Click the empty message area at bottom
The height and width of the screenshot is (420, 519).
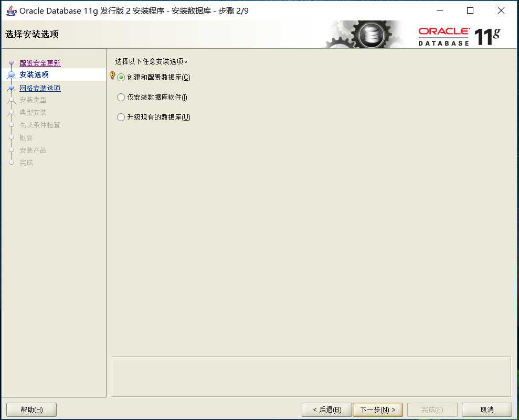pyautogui.click(x=312, y=376)
